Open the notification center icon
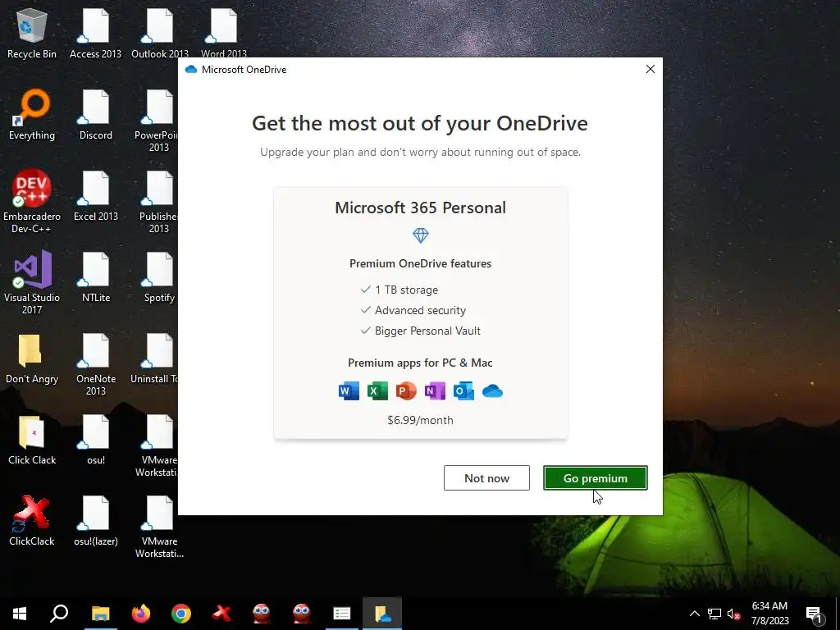 (x=815, y=614)
